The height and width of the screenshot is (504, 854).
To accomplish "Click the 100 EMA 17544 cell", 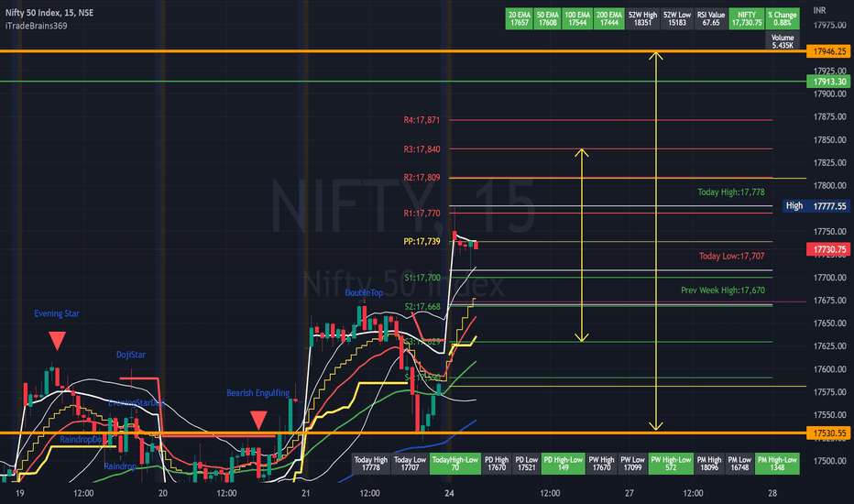I will coord(577,19).
